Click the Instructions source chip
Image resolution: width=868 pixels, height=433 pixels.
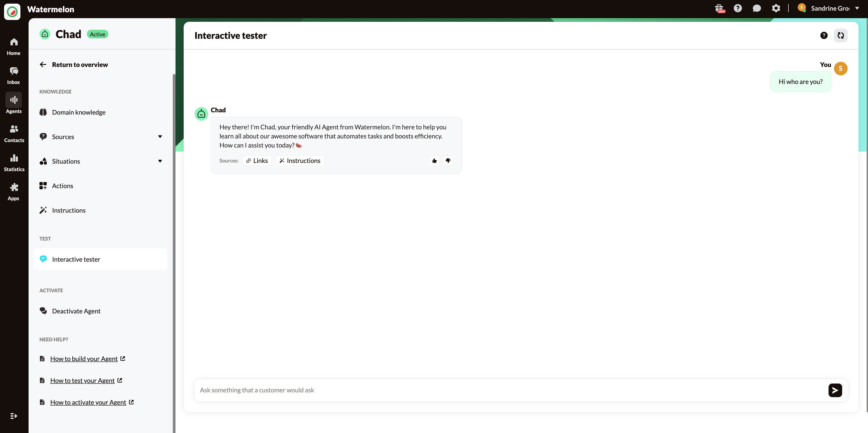(x=300, y=161)
